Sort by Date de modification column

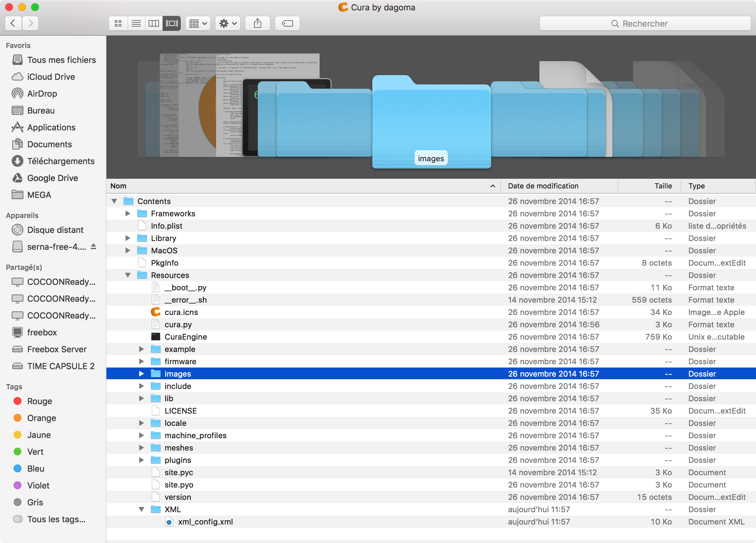point(559,186)
